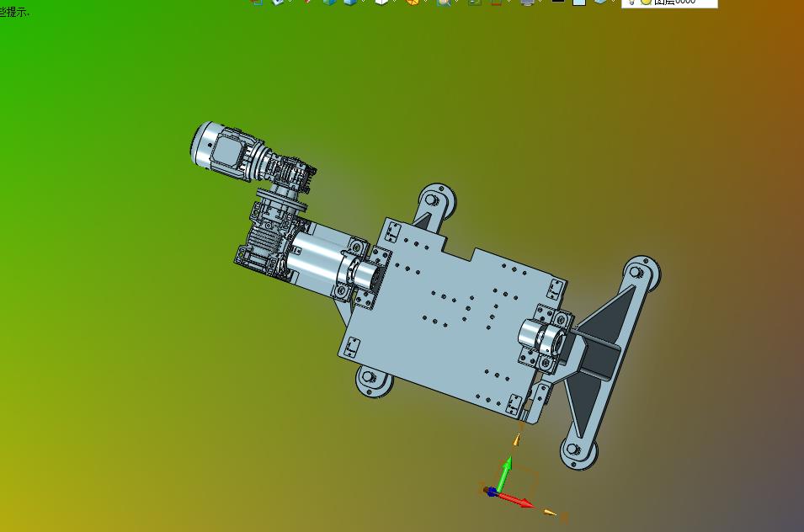Select the finned worm gearbox housing
The image size is (804, 532).
click(265, 240)
